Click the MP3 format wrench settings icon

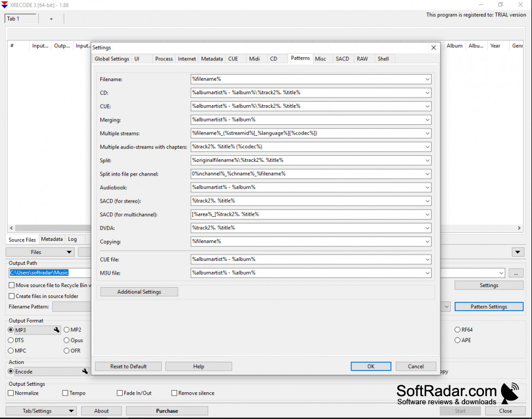coord(57,330)
